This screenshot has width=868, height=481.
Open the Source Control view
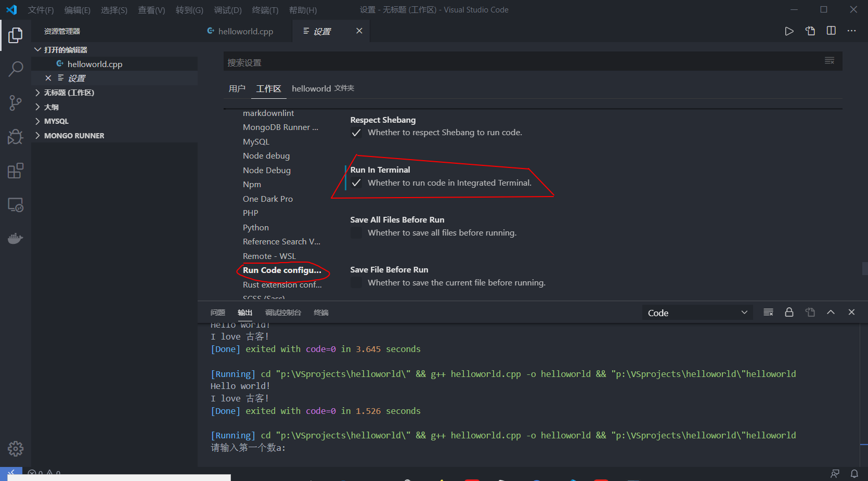16,102
